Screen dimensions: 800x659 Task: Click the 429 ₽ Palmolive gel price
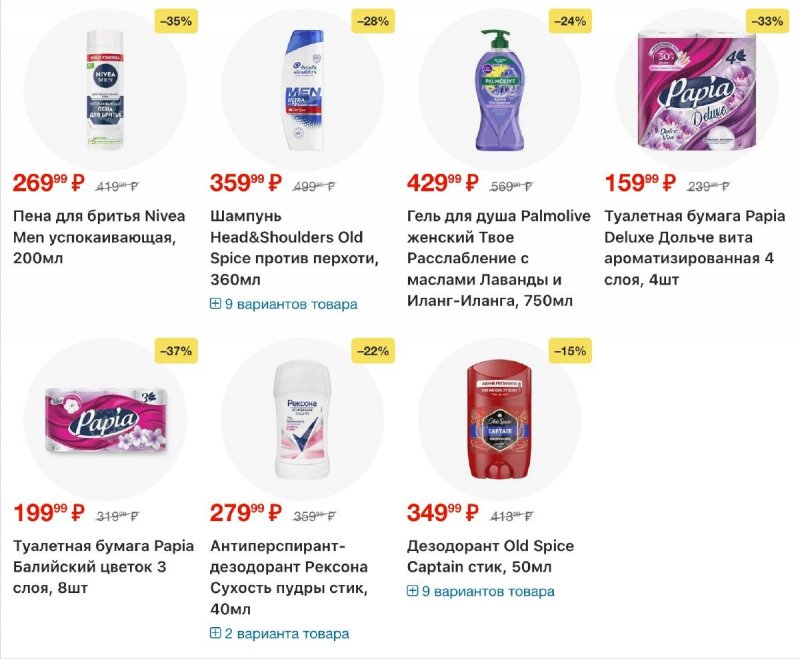(x=442, y=184)
